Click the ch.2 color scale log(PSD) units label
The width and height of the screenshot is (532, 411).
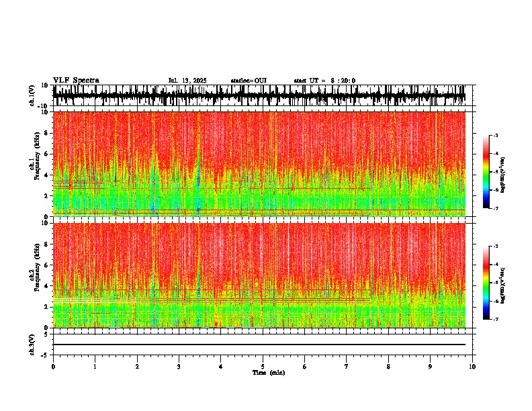coord(503,286)
